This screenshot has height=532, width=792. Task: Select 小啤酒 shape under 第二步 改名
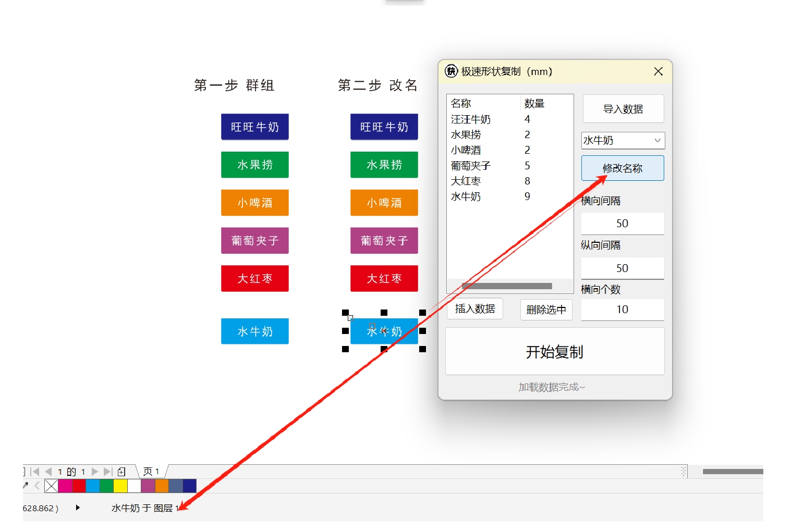pyautogui.click(x=384, y=203)
